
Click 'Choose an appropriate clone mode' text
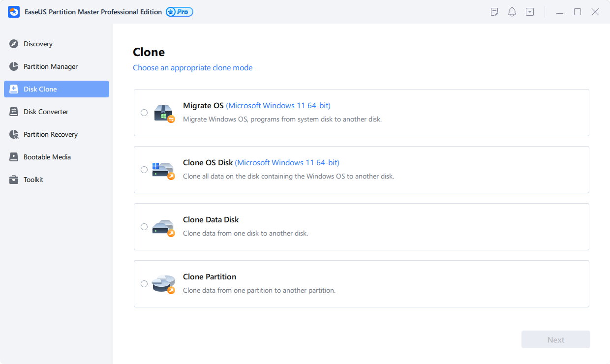[193, 67]
